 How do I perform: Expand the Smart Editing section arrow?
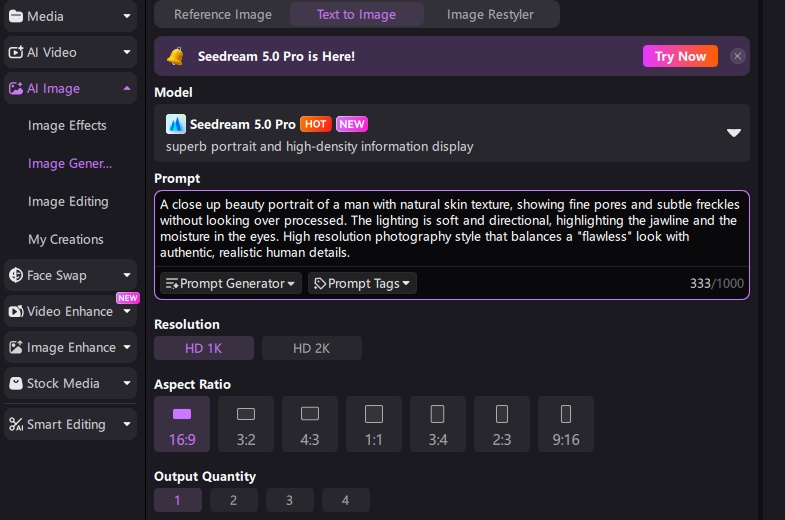127,424
